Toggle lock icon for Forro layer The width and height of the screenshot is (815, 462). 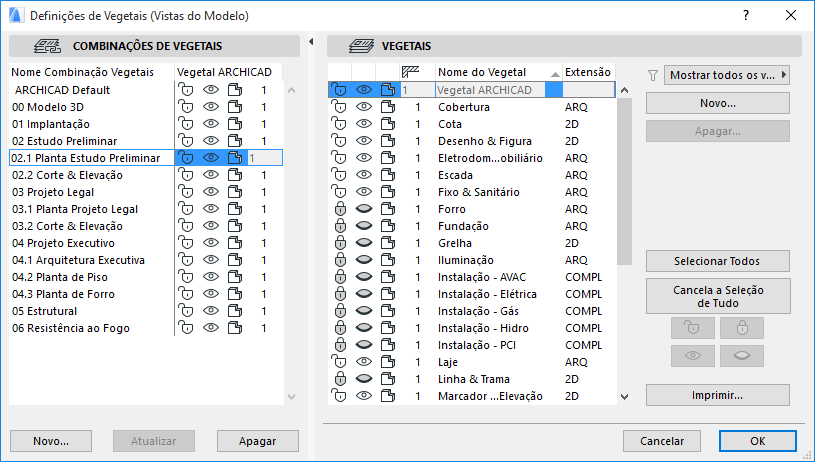coord(340,209)
